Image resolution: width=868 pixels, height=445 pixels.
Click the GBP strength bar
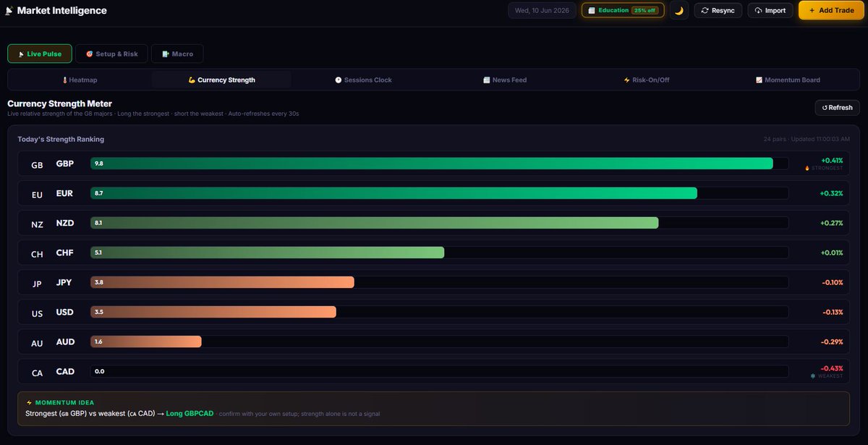tap(432, 164)
